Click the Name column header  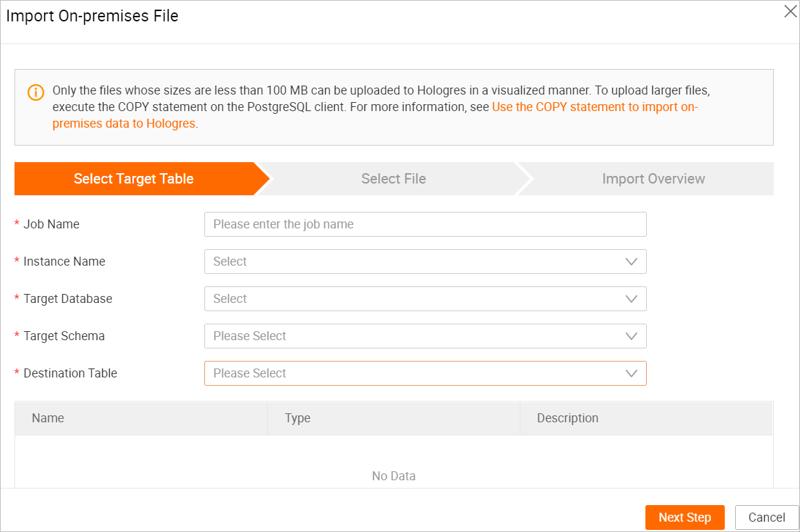tap(48, 418)
